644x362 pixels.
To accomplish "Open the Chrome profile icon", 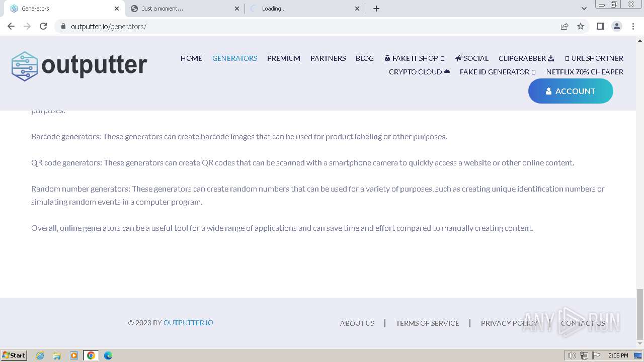I will pyautogui.click(x=616, y=26).
